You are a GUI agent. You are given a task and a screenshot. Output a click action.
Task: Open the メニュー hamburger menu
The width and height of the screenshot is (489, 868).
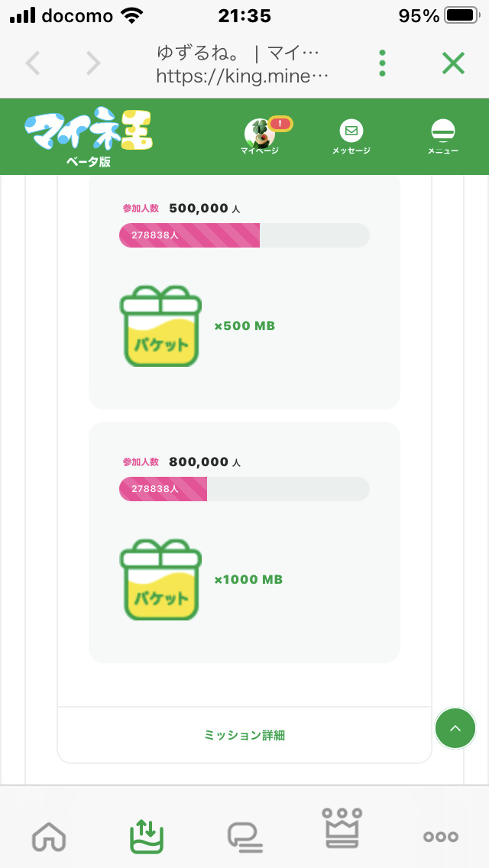point(442,131)
